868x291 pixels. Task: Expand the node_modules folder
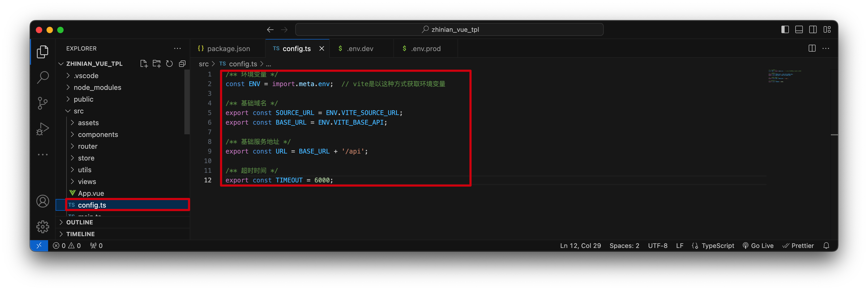coord(123,87)
